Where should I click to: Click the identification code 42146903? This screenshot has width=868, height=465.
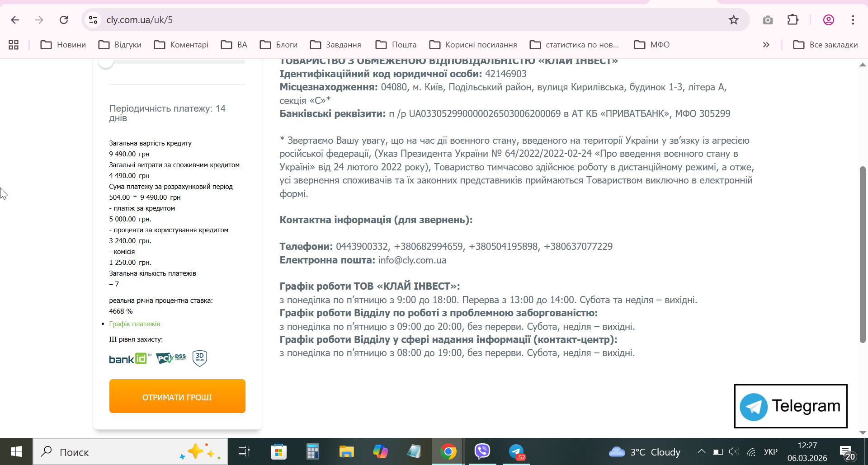(506, 74)
